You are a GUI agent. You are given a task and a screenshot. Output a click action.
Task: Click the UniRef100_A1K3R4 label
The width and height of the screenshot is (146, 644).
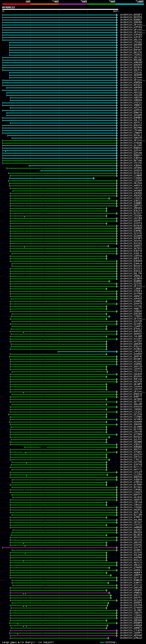click(x=131, y=218)
